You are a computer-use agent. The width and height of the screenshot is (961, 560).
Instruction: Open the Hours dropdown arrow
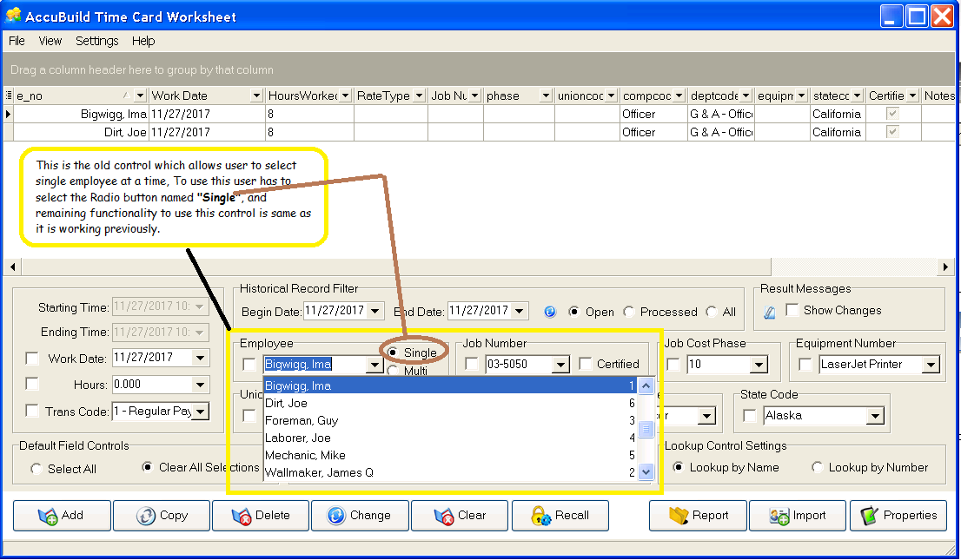pyautogui.click(x=201, y=385)
